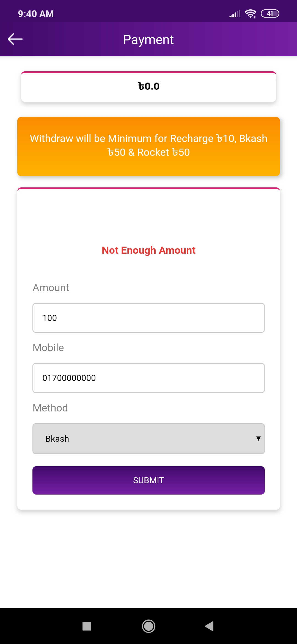Tap the Payment page title
The height and width of the screenshot is (644, 297).
pyautogui.click(x=148, y=40)
